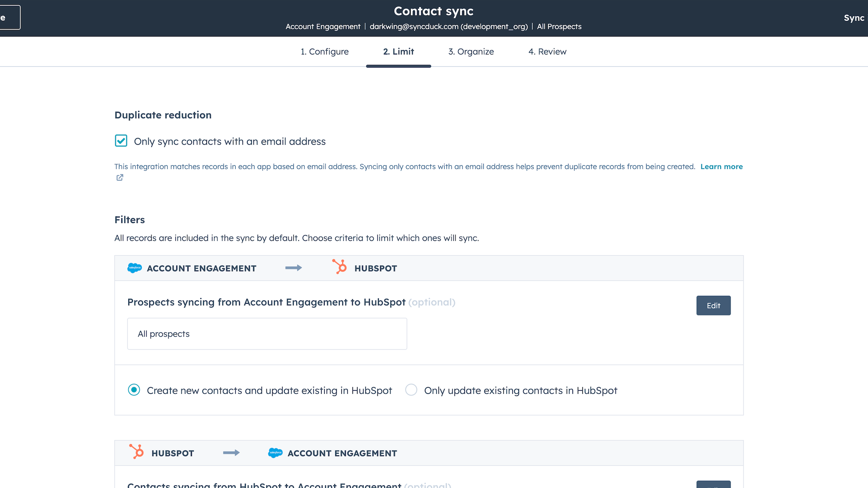Click arrow from HubSpot to Account Engagement
Screen dimensions: 868x488
[x=231, y=453]
